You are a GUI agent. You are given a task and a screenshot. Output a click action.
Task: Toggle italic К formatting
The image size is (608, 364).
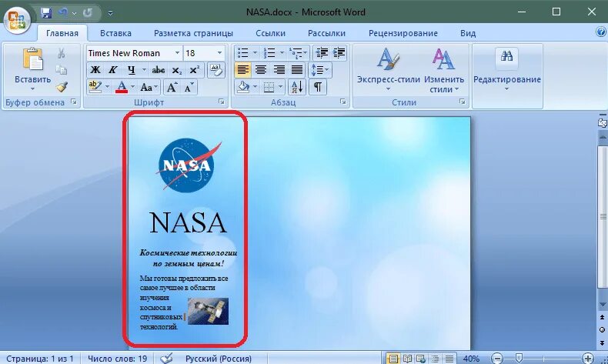click(113, 70)
